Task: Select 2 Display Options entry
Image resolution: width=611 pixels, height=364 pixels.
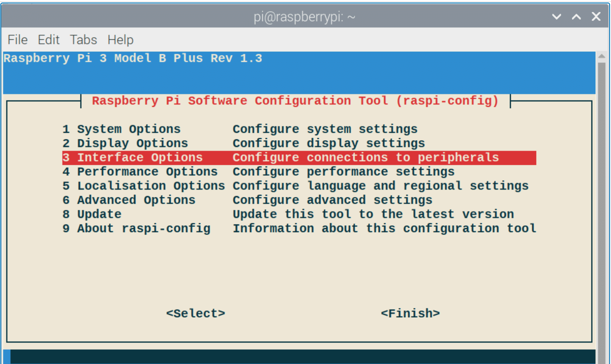Action: click(x=299, y=143)
